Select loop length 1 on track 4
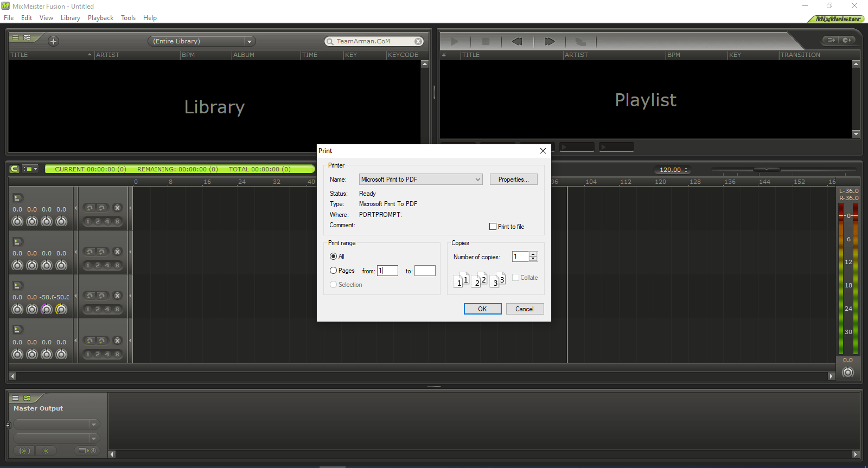Screen dimensions: 868x468 pyautogui.click(x=88, y=354)
